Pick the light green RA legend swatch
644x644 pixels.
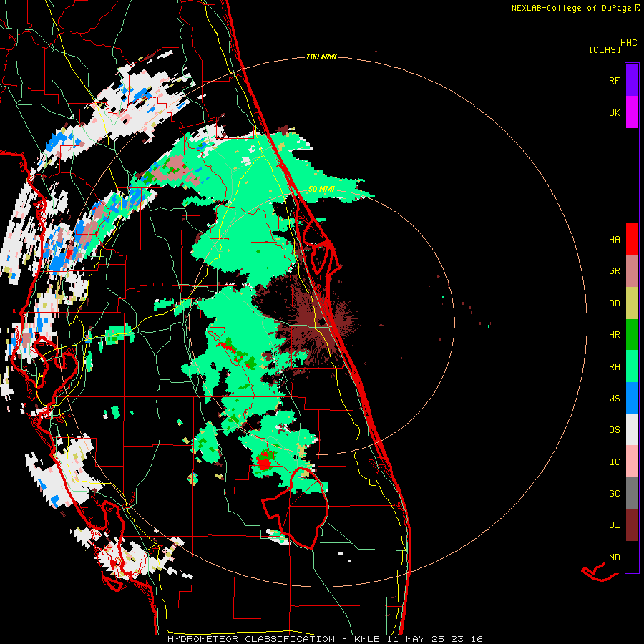(632, 366)
